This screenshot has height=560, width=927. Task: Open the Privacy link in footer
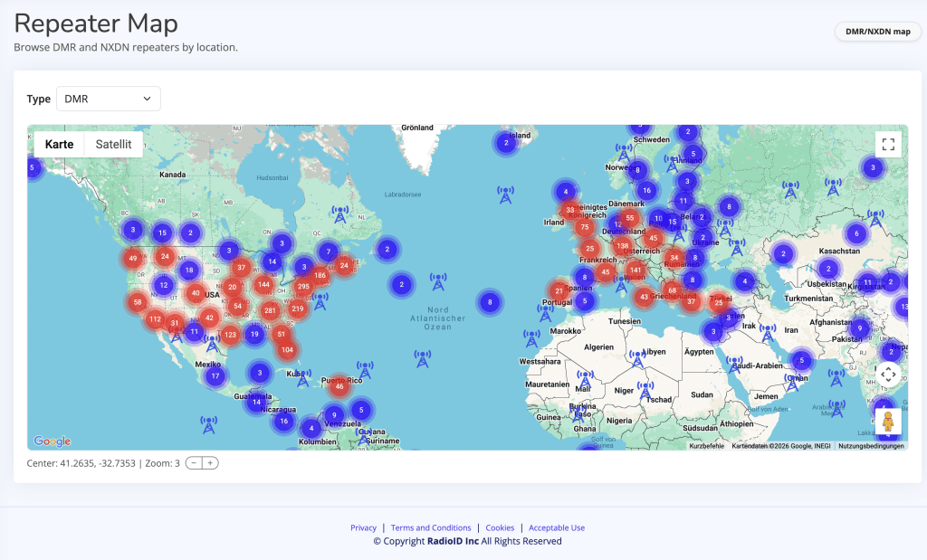pos(363,527)
